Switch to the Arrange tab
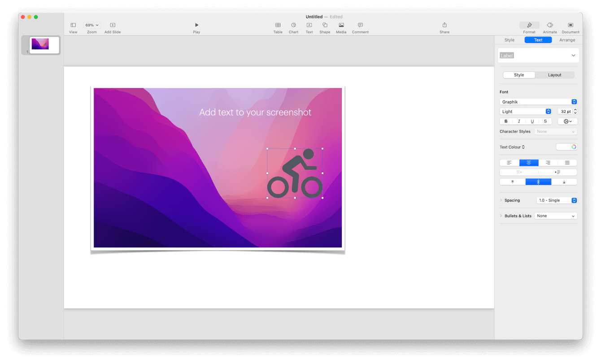601x364 pixels. coord(567,40)
